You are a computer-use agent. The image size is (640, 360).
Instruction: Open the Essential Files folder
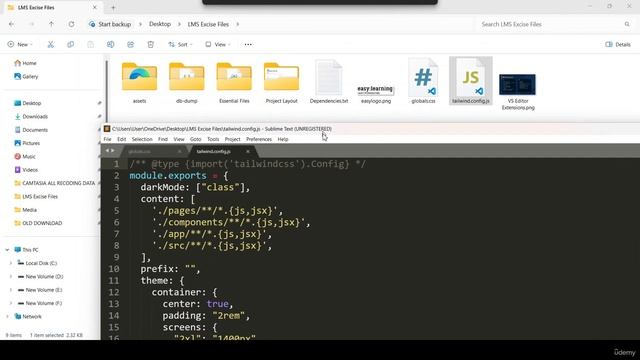(x=234, y=82)
